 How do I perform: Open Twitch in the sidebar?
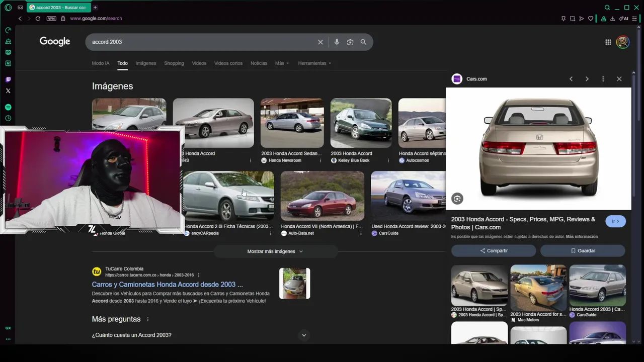pyautogui.click(x=8, y=79)
